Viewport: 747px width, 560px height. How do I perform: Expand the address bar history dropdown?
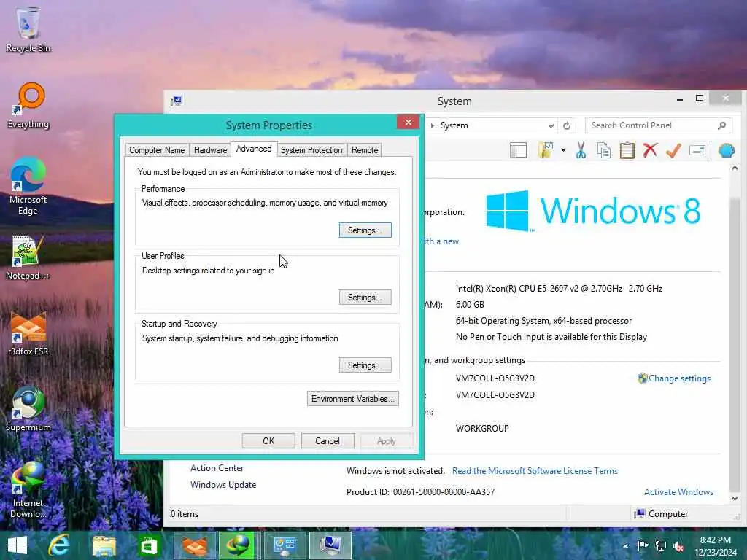[551, 125]
